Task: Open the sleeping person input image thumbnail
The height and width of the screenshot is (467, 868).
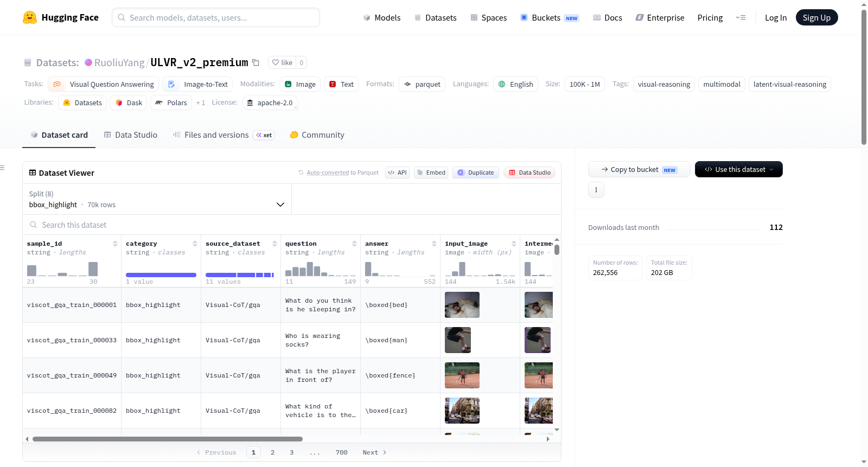Action: click(462, 305)
